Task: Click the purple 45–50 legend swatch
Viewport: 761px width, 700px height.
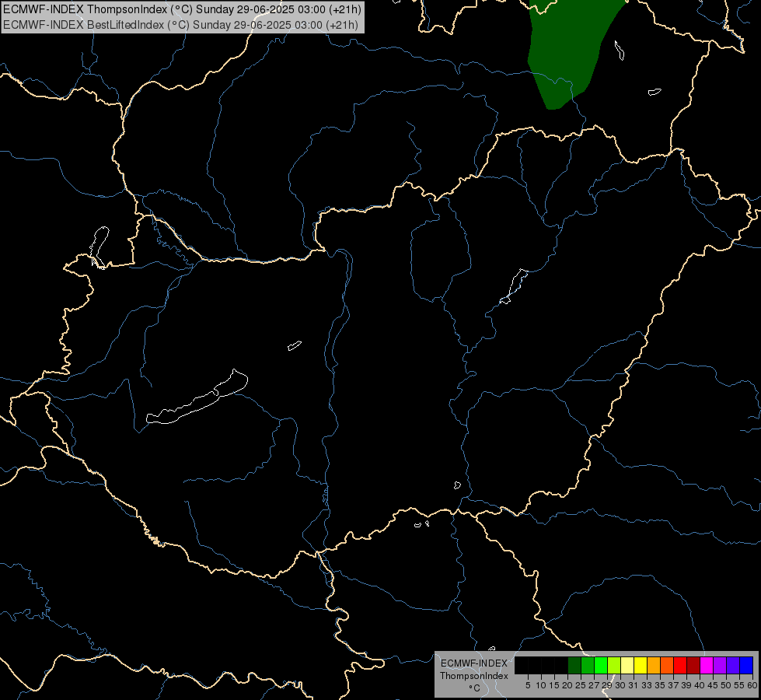Action: click(x=720, y=665)
